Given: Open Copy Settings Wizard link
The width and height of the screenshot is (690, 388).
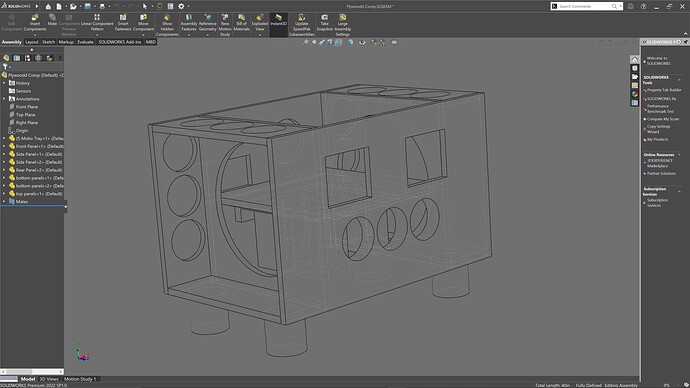Looking at the screenshot, I should 658,129.
